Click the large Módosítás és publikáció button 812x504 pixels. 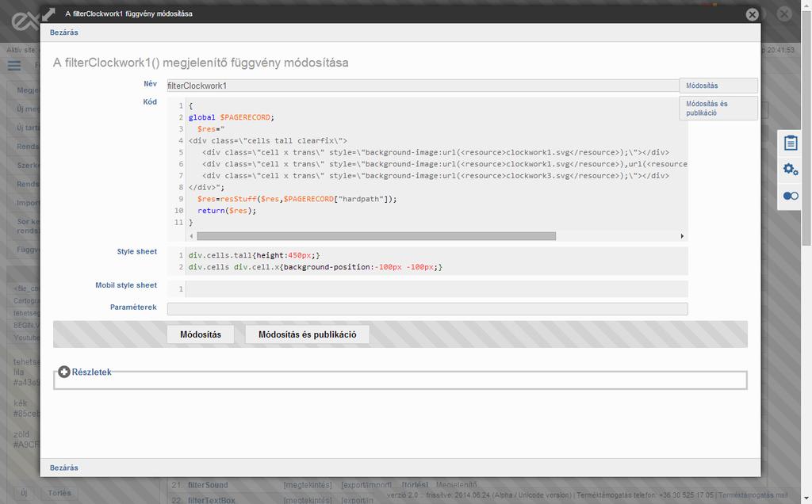307,334
